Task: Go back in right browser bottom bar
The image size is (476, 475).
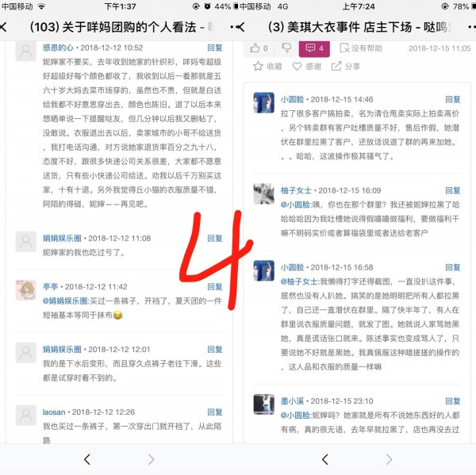Action: coord(325,459)
